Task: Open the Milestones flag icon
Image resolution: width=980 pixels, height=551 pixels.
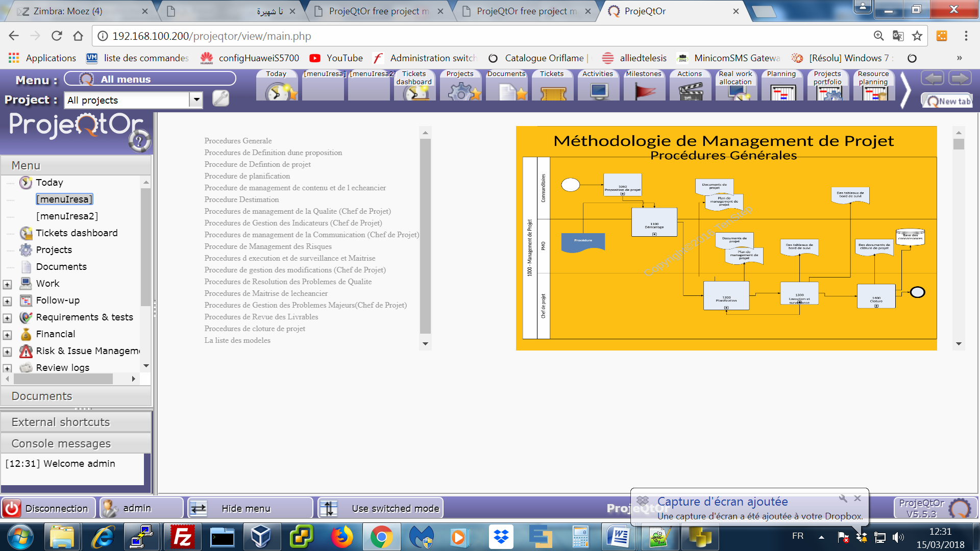Action: tap(644, 92)
